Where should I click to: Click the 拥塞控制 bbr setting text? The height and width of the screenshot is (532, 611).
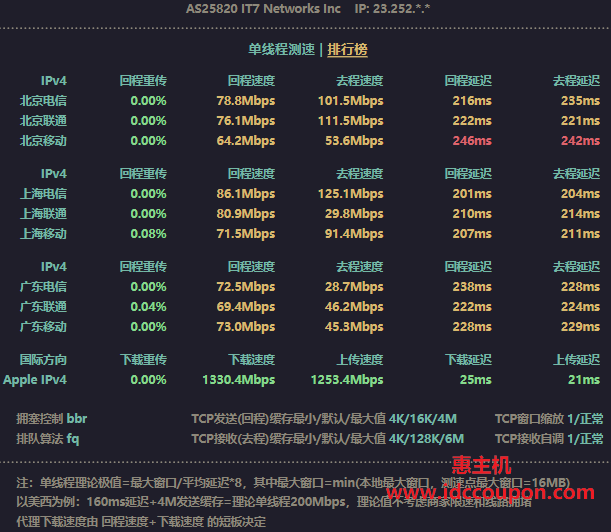[51, 419]
